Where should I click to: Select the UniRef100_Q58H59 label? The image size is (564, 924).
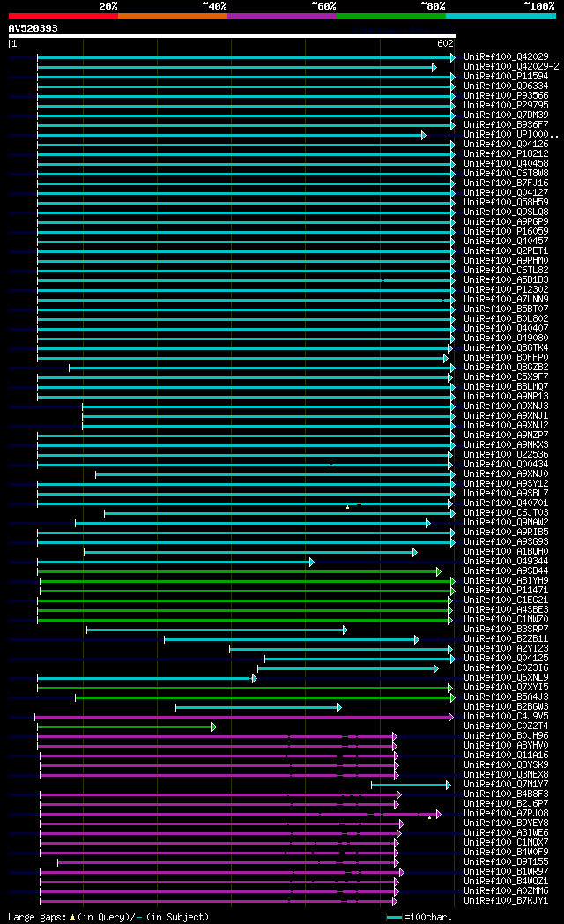(x=506, y=202)
